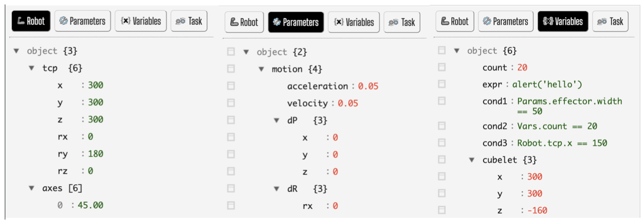Screen dimensions: 644x224
Task: Click the {x} icon on left Variables tab
Action: 125,21
